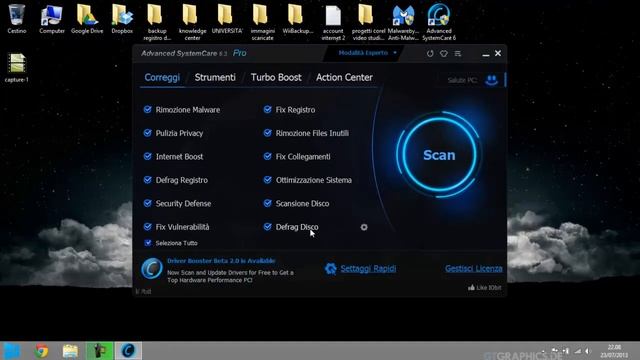Uncheck Scansione Disco
This screenshot has width=640, height=360.
click(x=267, y=203)
